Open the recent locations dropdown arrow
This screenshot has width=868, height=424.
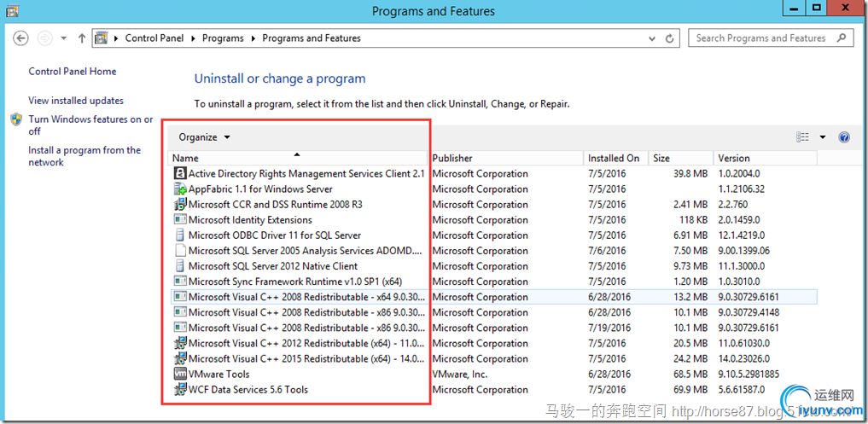(64, 38)
